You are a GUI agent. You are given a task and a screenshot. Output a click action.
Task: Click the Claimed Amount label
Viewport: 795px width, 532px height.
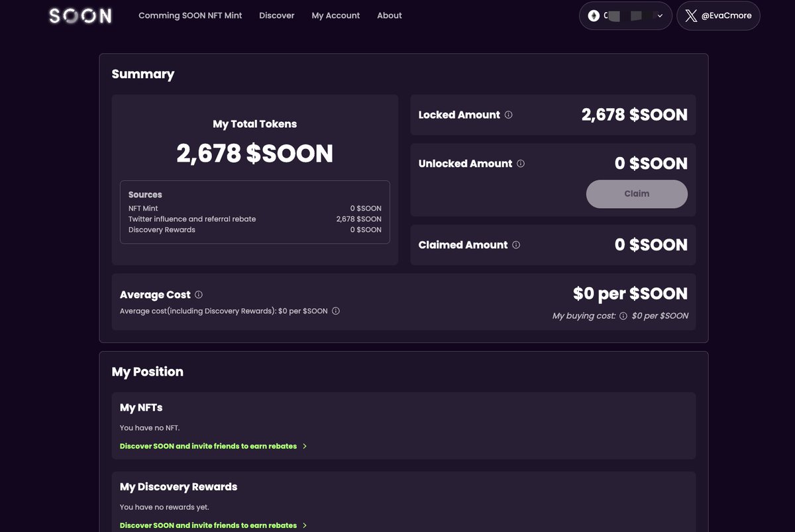click(x=463, y=245)
